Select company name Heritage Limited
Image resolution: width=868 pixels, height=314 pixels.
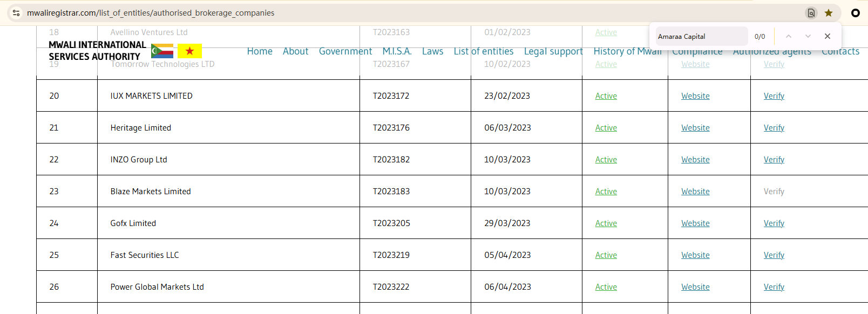(140, 128)
